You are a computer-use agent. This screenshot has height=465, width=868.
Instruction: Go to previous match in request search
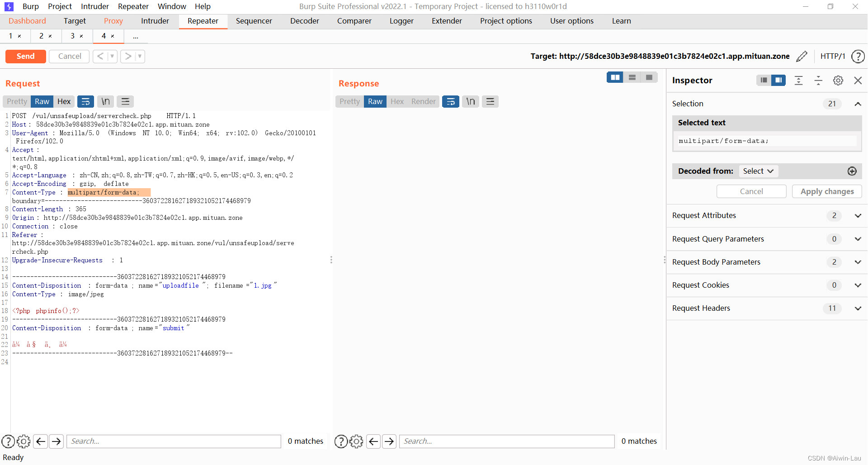coord(41,441)
